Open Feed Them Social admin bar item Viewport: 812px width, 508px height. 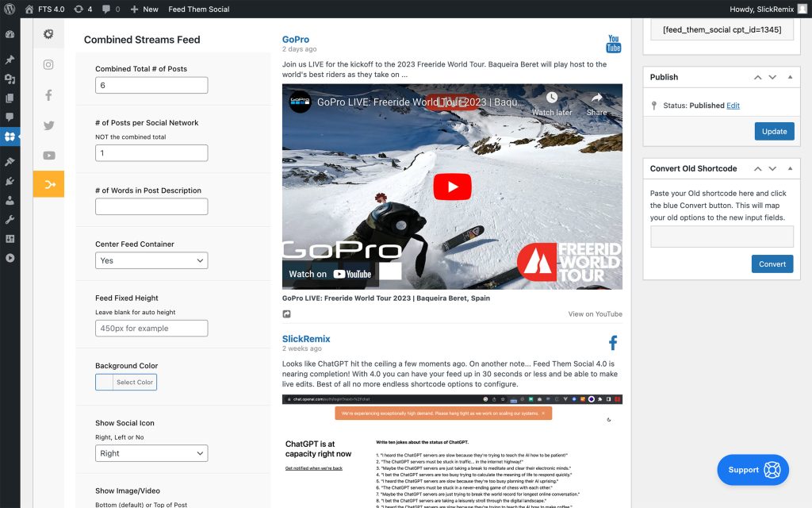point(199,9)
